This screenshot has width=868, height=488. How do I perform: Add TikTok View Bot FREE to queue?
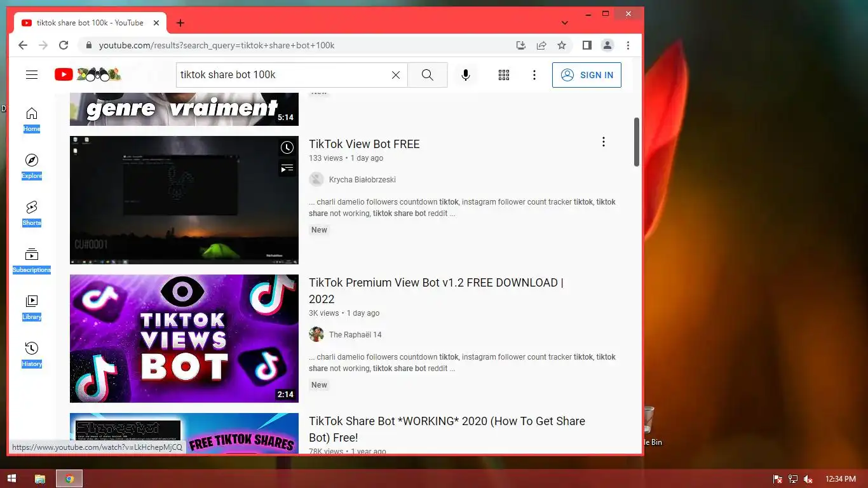point(287,168)
